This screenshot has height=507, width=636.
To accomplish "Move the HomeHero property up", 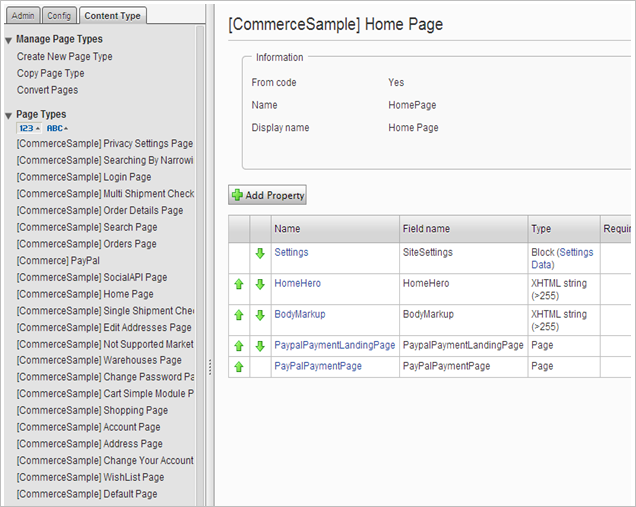I will tap(239, 285).
